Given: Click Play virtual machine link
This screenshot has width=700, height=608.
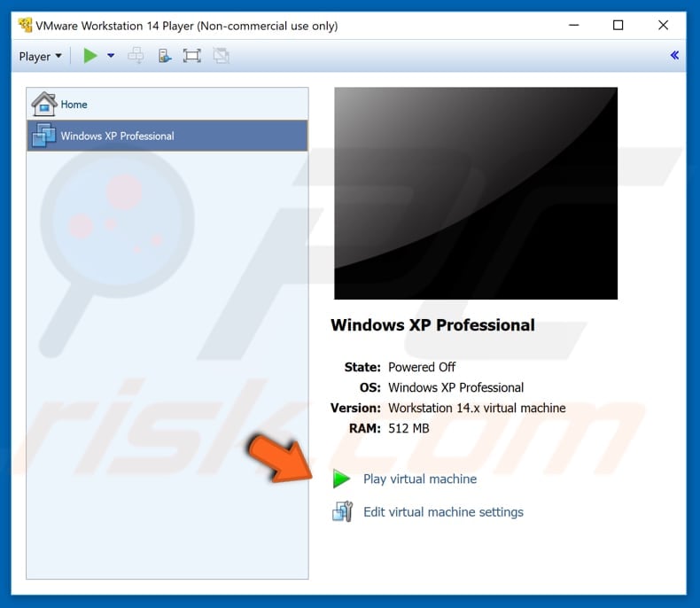Looking at the screenshot, I should pyautogui.click(x=420, y=479).
